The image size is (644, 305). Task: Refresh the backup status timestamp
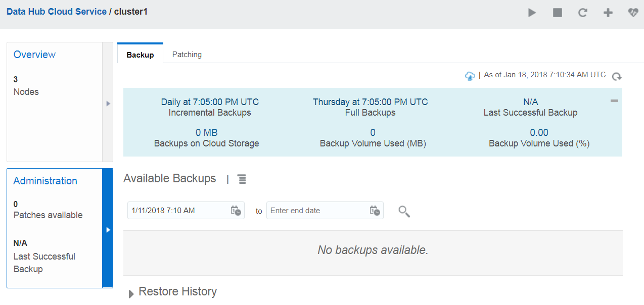coord(617,77)
